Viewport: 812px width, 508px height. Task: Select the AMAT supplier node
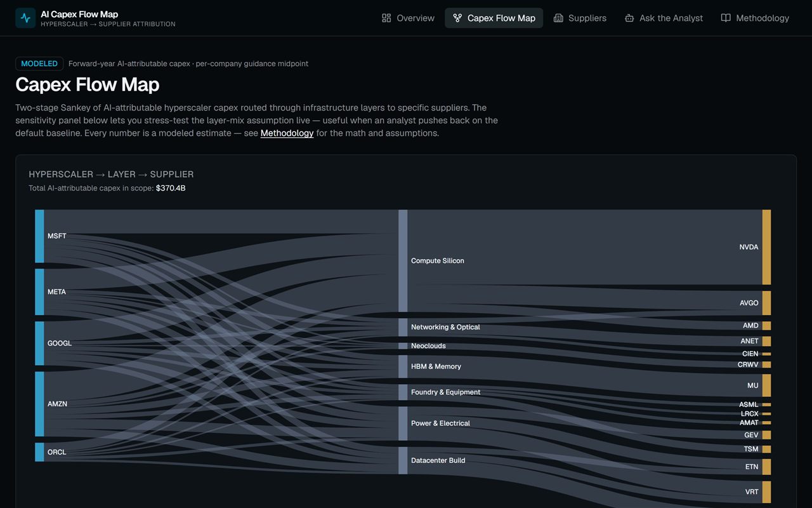(766, 422)
